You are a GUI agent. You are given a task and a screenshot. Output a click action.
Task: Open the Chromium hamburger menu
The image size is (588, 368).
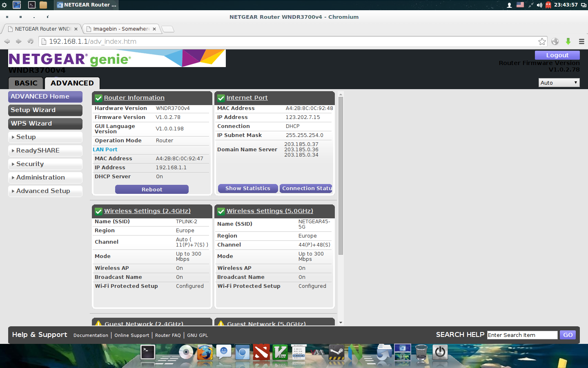pos(581,41)
